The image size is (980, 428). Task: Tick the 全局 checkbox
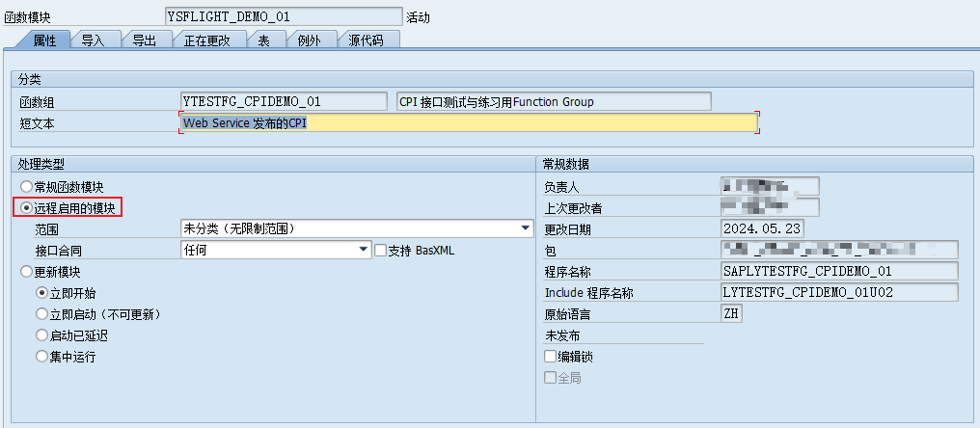[550, 378]
